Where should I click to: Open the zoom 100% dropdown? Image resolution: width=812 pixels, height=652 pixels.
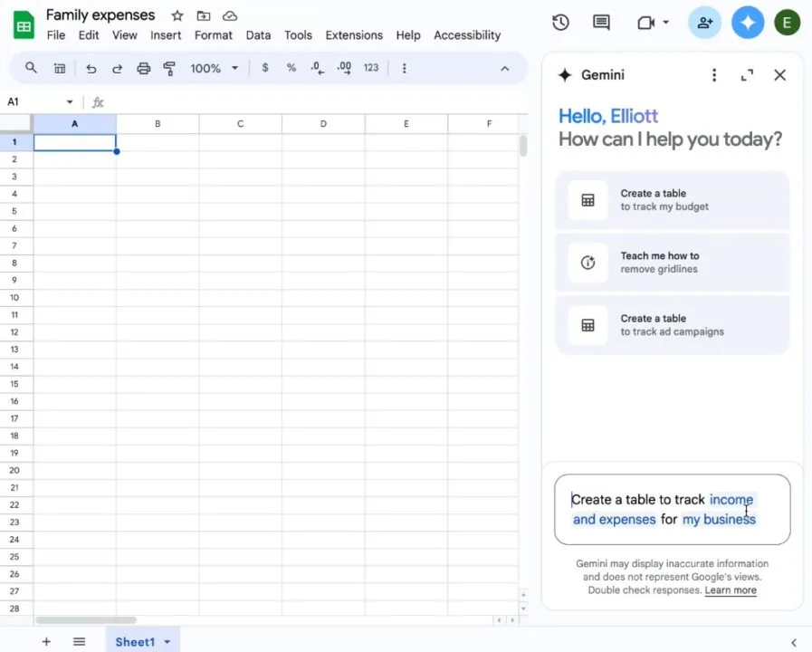click(x=214, y=68)
